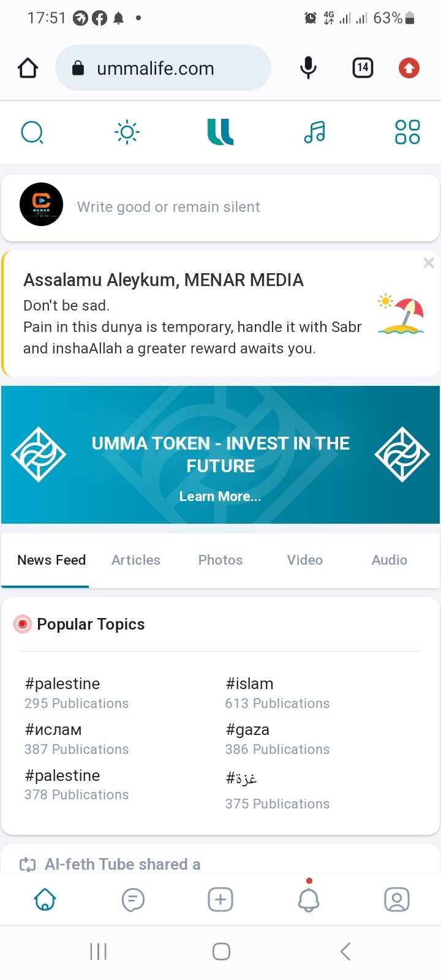
Task: Open notifications bell icon
Action: pyautogui.click(x=309, y=900)
